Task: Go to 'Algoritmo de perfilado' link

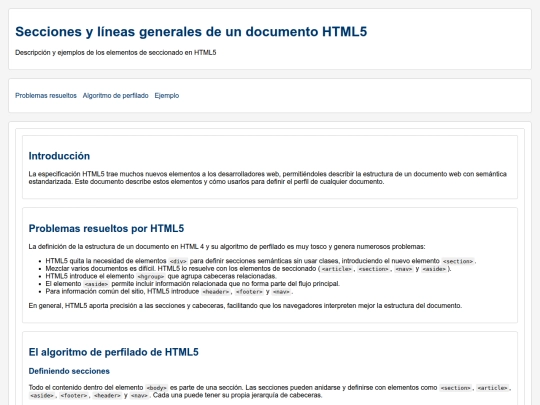Action: [115, 95]
